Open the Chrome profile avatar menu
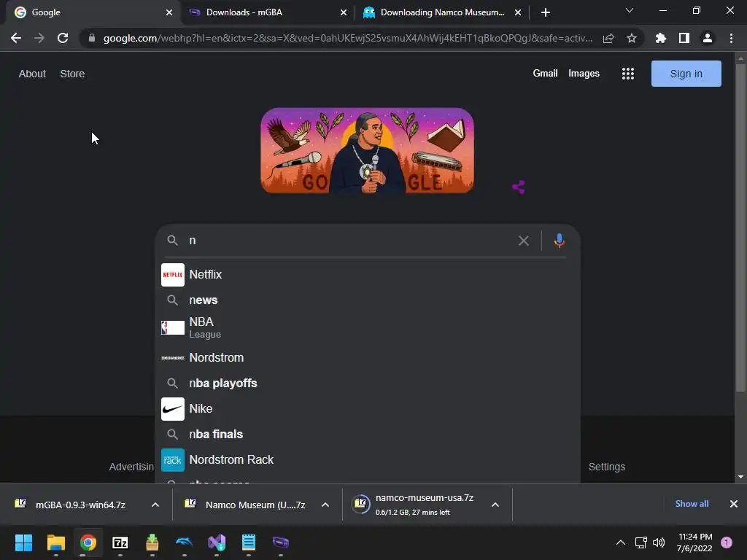The width and height of the screenshot is (747, 560). pos(708,38)
